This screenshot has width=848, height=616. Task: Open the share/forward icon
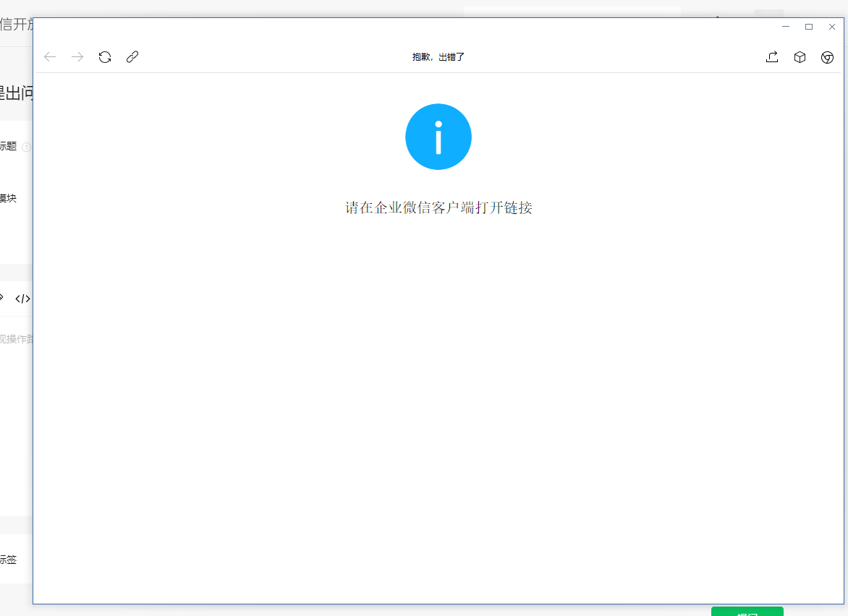point(772,56)
